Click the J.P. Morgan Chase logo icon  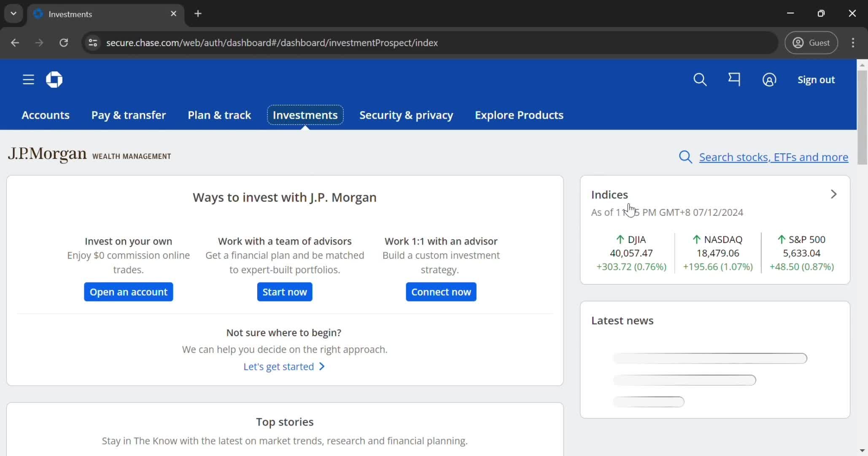54,79
